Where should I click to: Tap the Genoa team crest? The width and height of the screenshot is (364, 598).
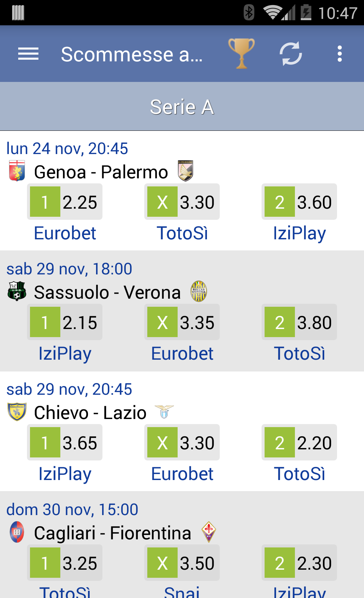[17, 171]
